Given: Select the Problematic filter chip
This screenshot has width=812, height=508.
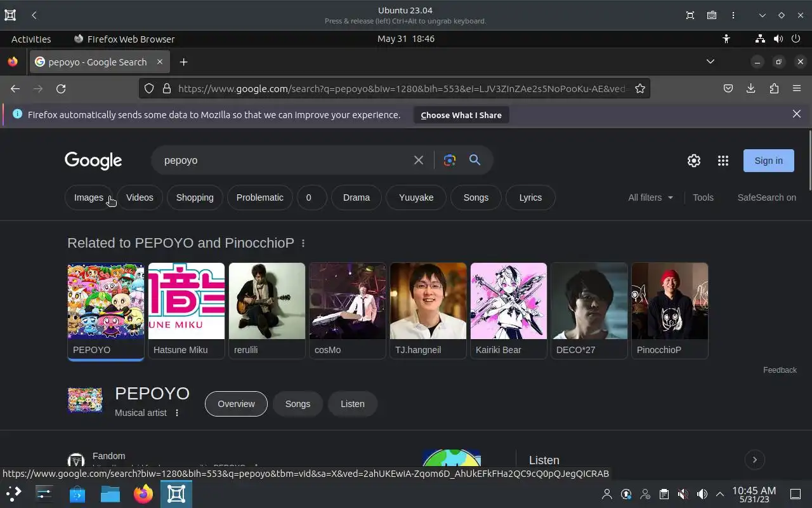Looking at the screenshot, I should tap(260, 197).
